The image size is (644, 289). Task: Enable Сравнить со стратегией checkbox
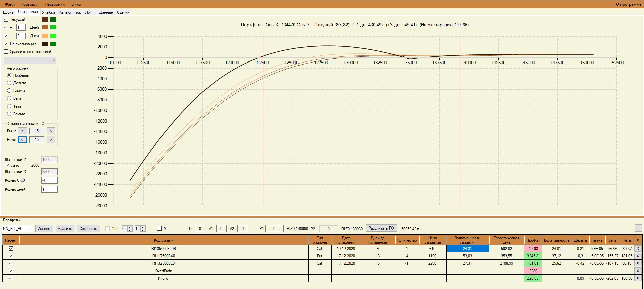point(6,52)
